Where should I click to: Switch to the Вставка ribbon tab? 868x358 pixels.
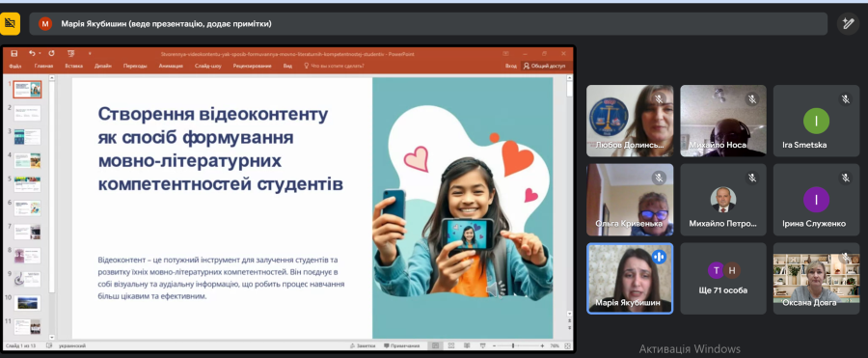tap(73, 66)
